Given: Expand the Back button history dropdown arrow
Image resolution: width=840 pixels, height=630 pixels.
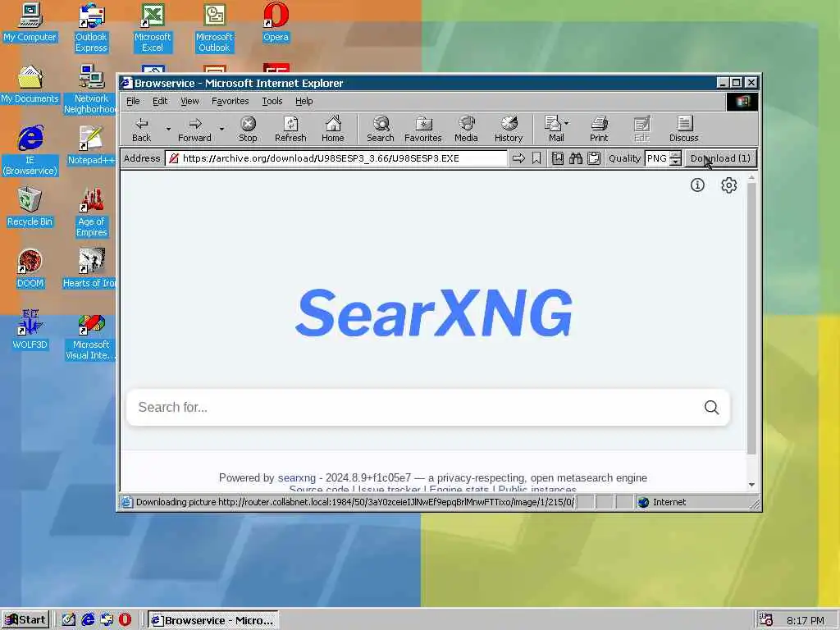Looking at the screenshot, I should coord(168,129).
